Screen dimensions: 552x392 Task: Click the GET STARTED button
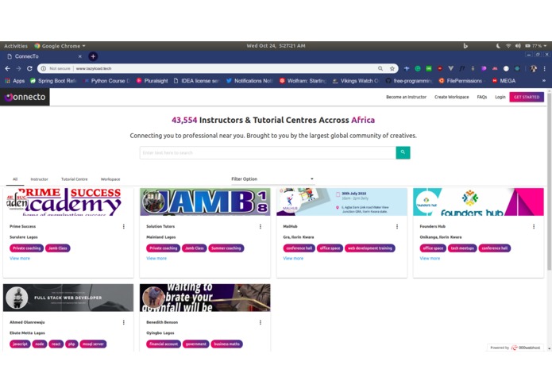(x=527, y=97)
